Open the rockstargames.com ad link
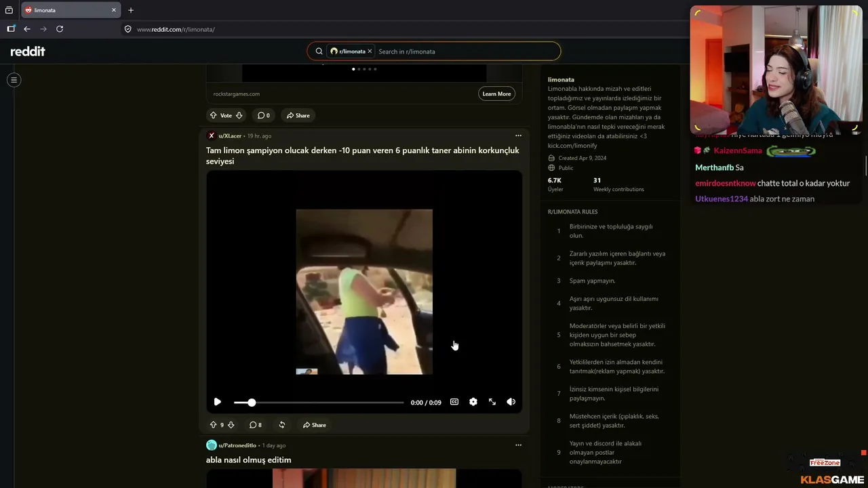868x488 pixels. pos(237,94)
